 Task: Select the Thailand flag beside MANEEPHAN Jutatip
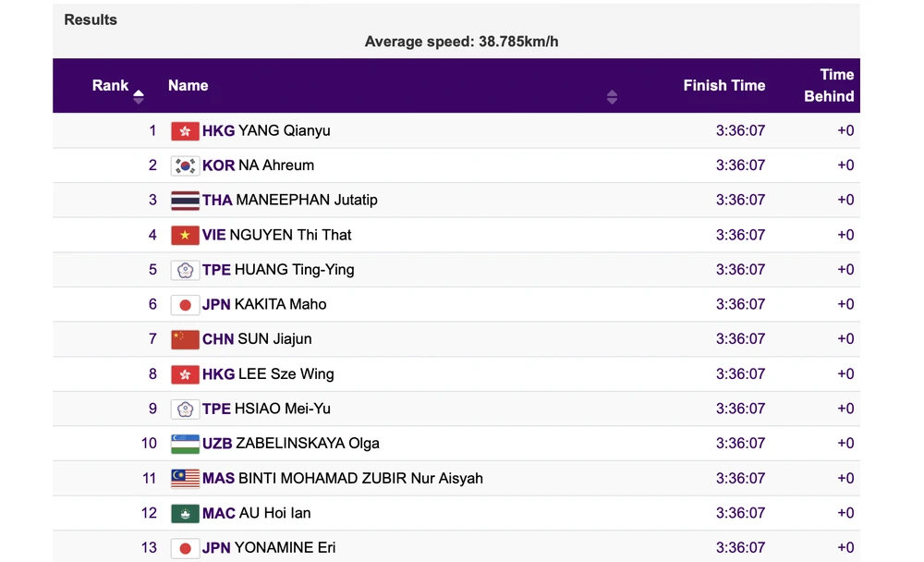pos(185,200)
